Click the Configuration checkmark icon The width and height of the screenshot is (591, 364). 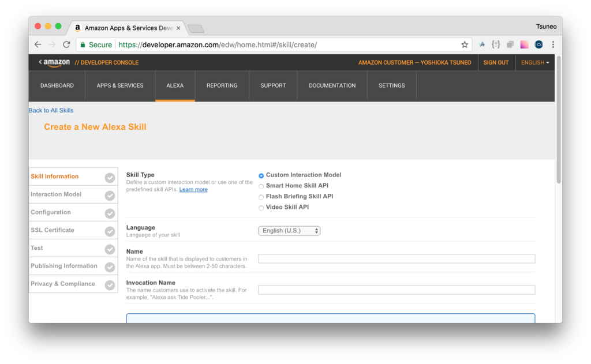pyautogui.click(x=110, y=213)
